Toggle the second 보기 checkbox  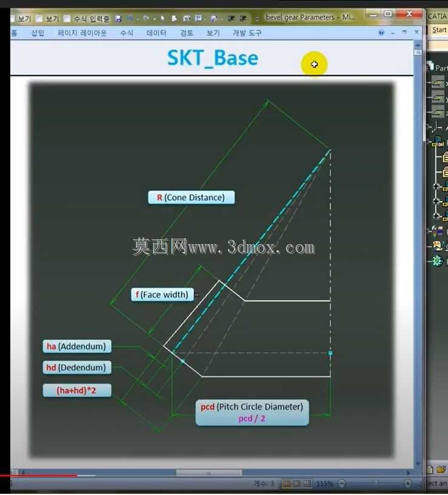(39, 19)
